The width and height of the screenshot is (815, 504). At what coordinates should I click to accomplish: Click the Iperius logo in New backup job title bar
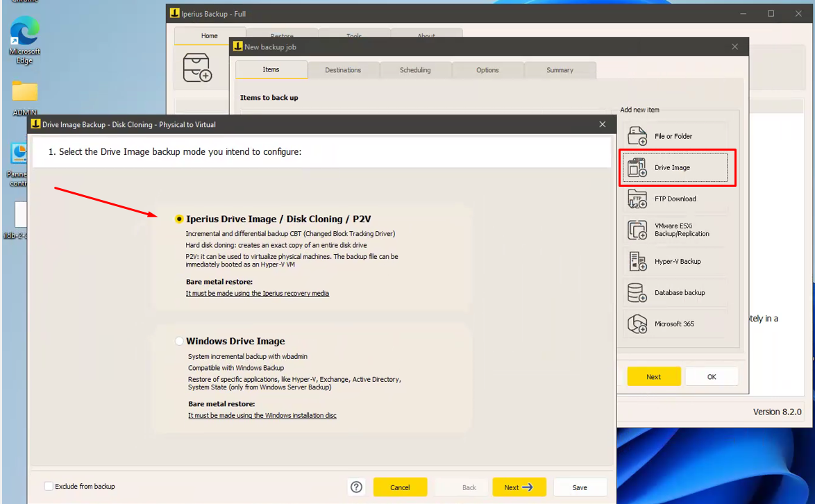pos(237,47)
